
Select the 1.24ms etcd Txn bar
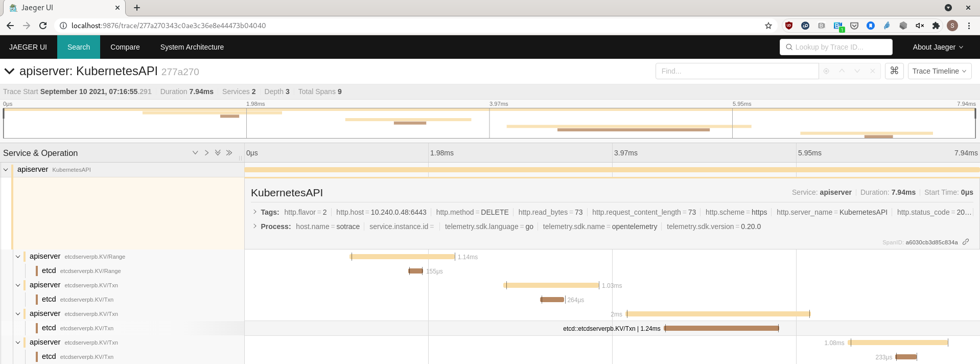[721, 328]
